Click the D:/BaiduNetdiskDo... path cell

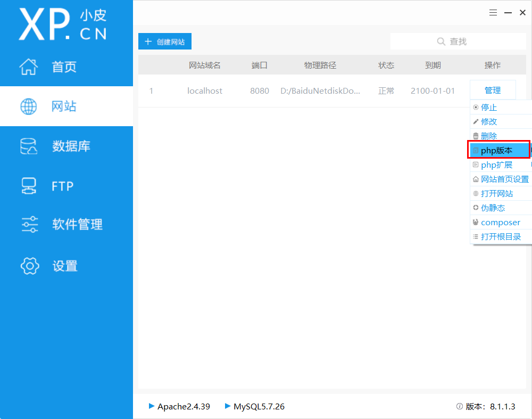pyautogui.click(x=320, y=91)
